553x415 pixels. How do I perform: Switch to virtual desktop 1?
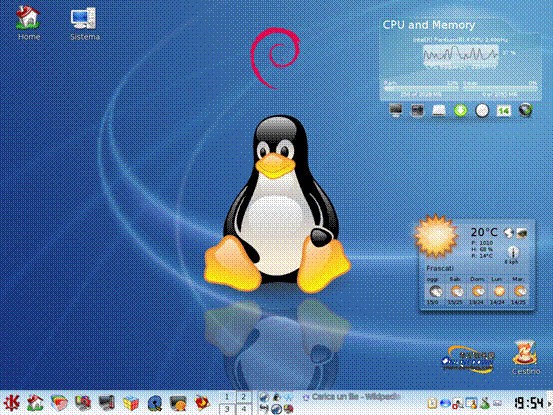(x=227, y=397)
